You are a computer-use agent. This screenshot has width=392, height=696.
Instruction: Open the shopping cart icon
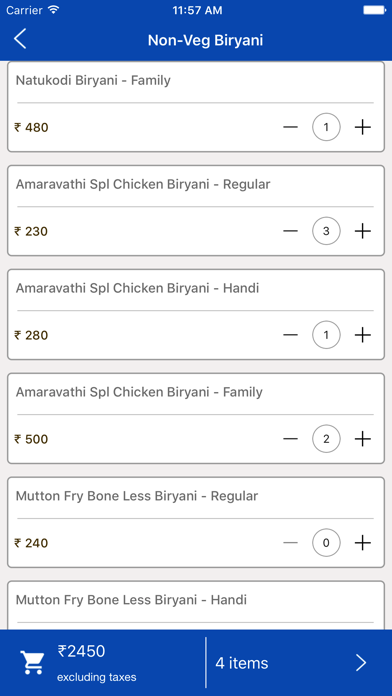[x=32, y=663]
